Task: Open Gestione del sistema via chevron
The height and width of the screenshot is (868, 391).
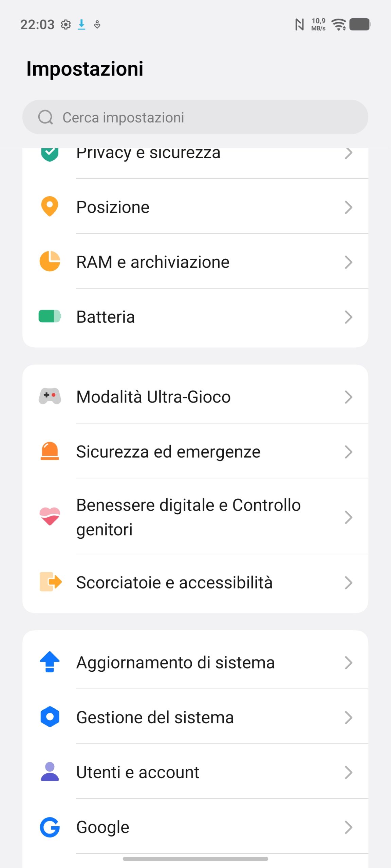Action: point(348,717)
